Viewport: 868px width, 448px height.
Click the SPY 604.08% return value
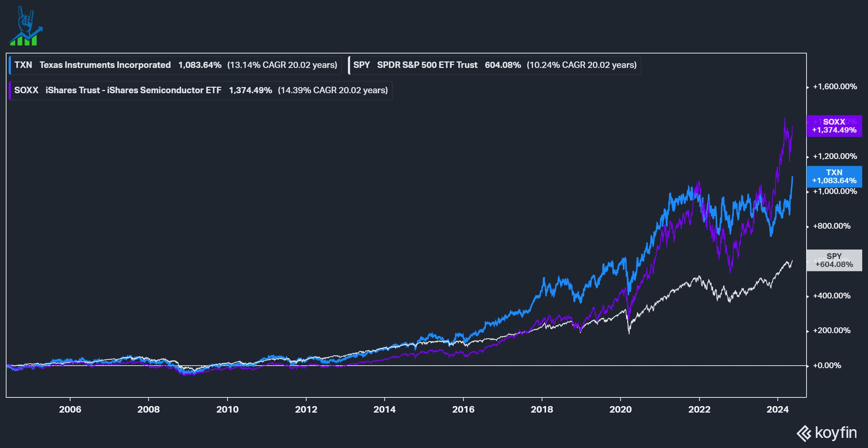pyautogui.click(x=503, y=65)
